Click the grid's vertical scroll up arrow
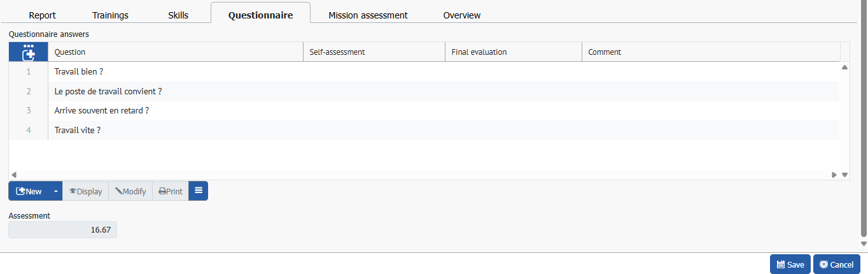The width and height of the screenshot is (868, 274). coord(845,67)
